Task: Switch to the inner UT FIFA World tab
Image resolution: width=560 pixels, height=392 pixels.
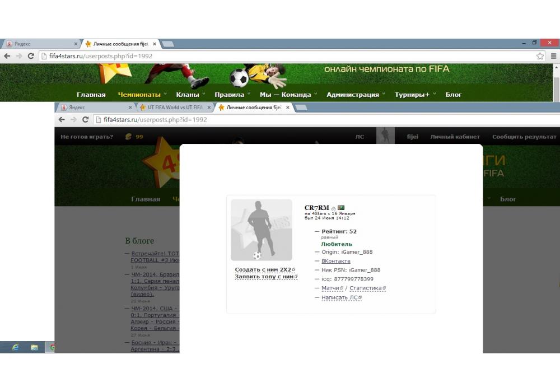Action: (175, 108)
